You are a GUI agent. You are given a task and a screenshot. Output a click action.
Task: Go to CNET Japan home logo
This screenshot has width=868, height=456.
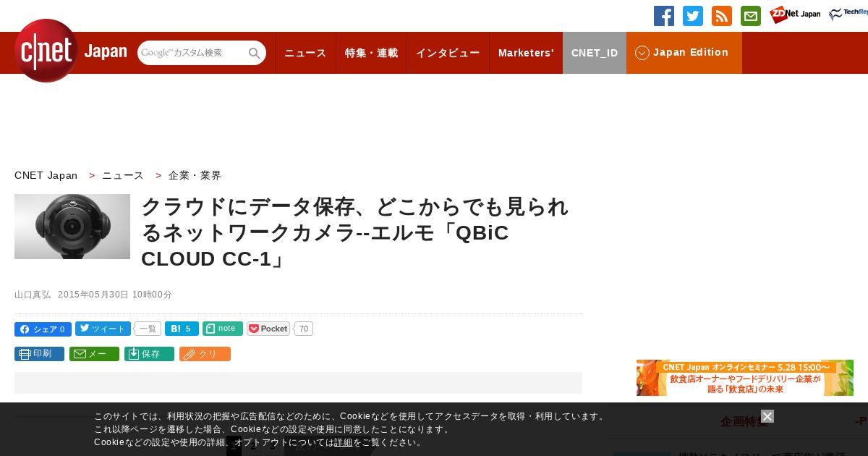[x=70, y=51]
